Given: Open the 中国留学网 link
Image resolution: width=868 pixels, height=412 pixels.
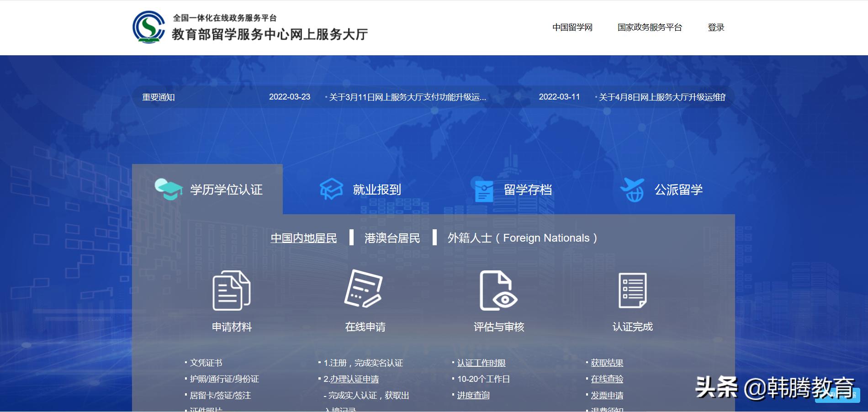Looking at the screenshot, I should click(x=572, y=27).
